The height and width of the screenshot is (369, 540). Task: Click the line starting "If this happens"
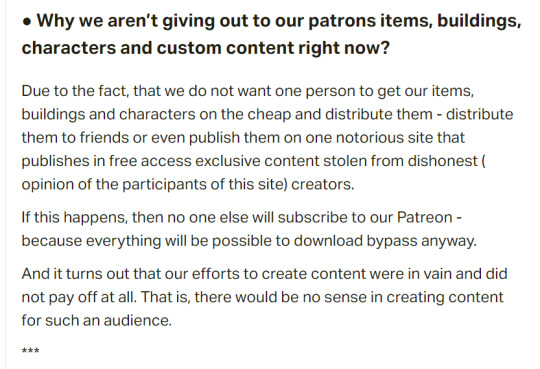[x=242, y=217]
